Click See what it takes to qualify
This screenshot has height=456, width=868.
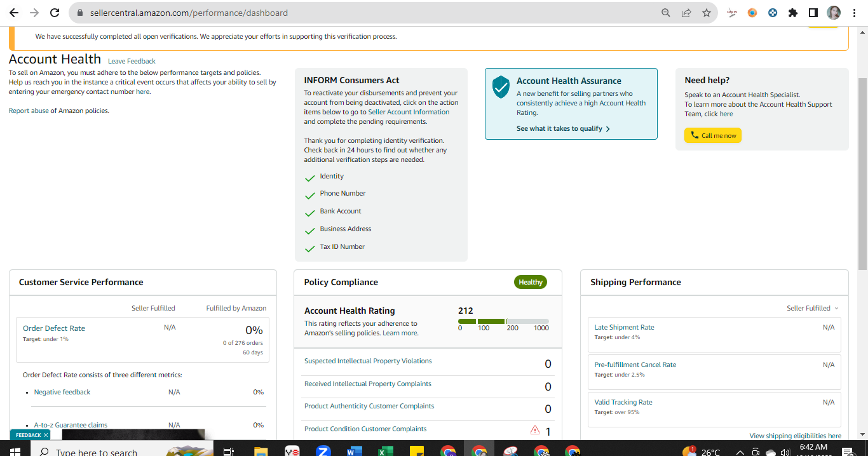pyautogui.click(x=563, y=128)
